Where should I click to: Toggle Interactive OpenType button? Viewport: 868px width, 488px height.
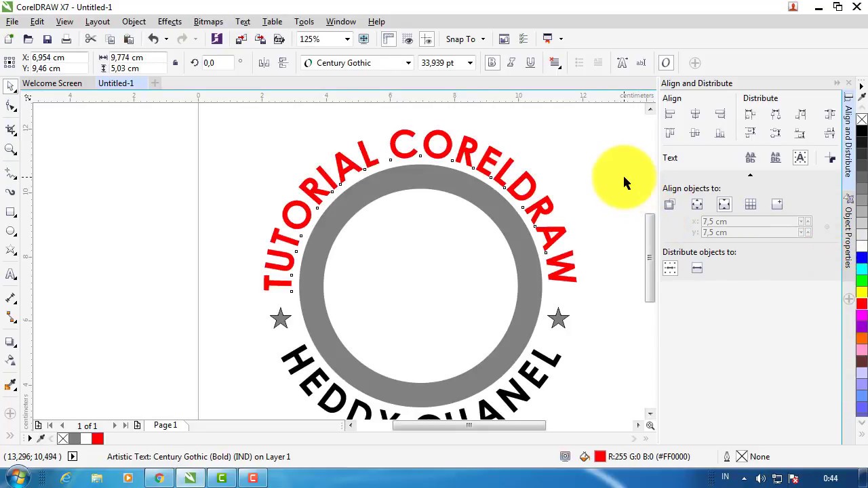tap(666, 63)
